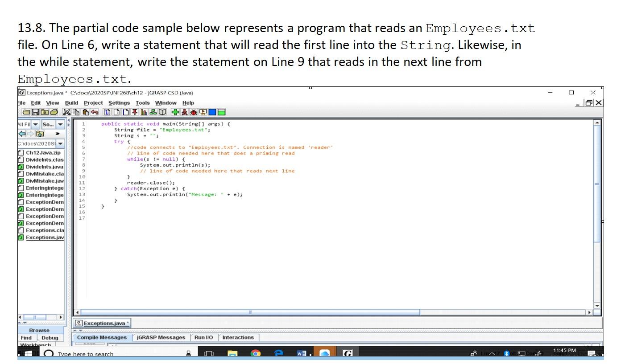
Task: Activate the Find panel
Action: pyautogui.click(x=26, y=338)
